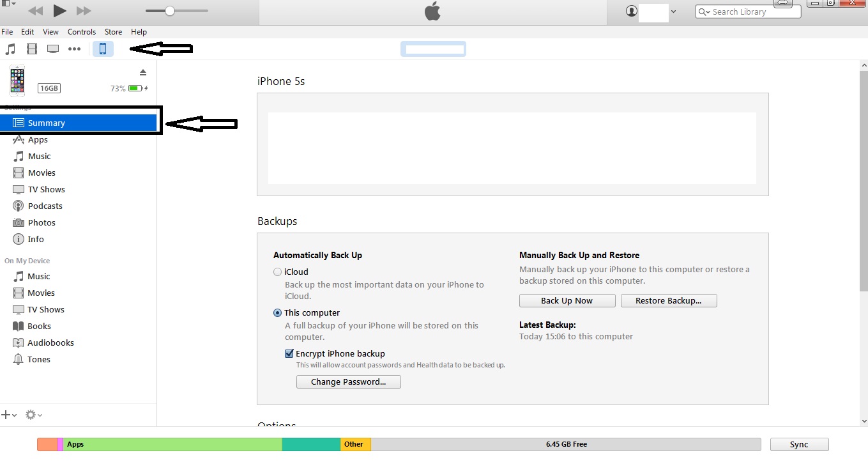This screenshot has width=868, height=462.
Task: Toggle the Encrypt iPhone backup checkbox
Action: tap(289, 354)
